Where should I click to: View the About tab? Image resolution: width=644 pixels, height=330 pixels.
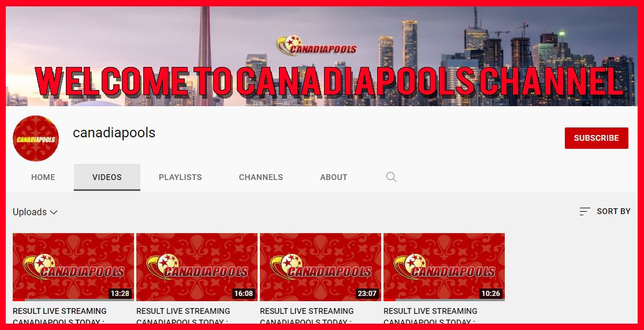tap(334, 177)
